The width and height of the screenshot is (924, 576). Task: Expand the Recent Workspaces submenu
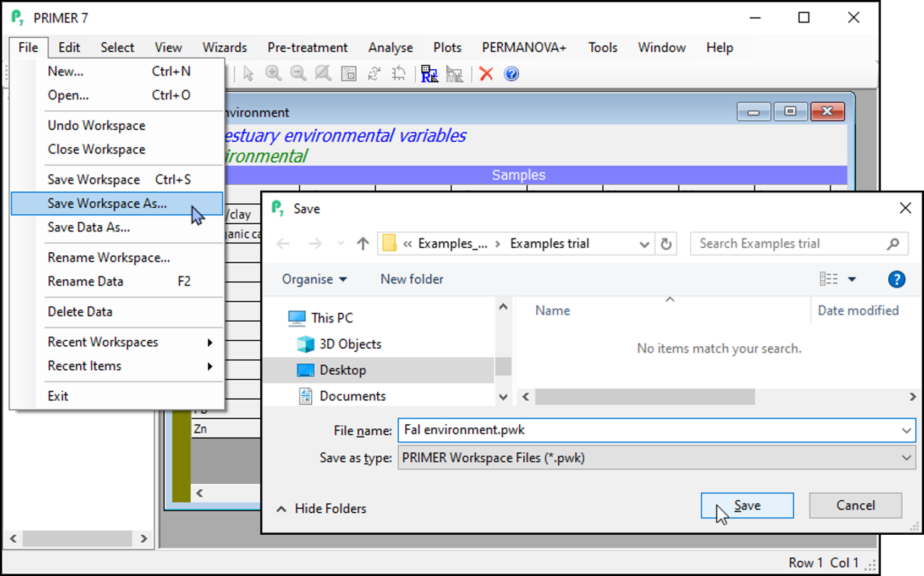[130, 342]
